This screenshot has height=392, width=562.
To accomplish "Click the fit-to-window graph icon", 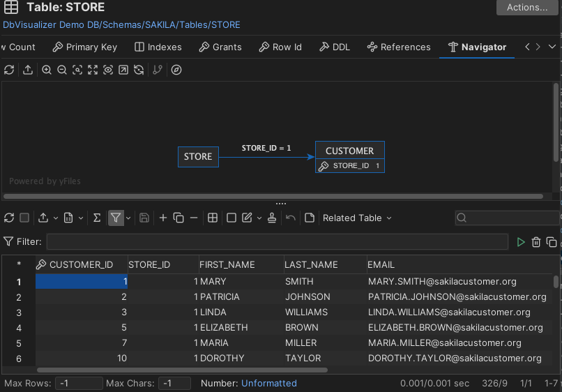I will coord(93,70).
